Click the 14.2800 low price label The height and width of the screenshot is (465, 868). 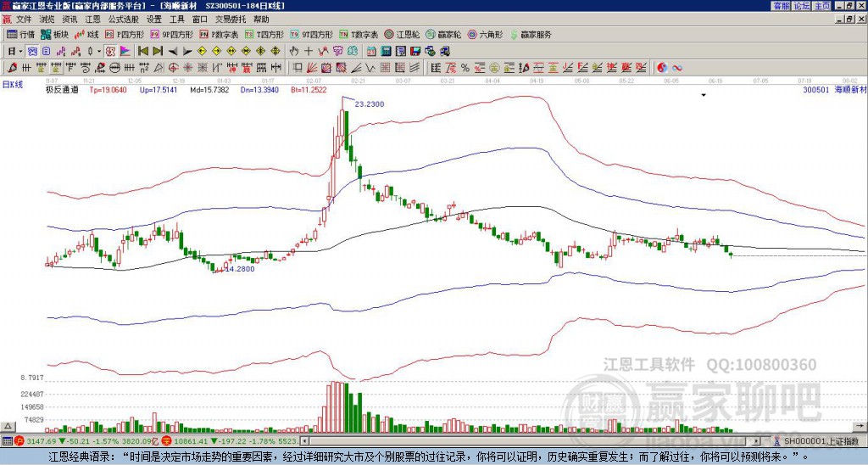click(x=240, y=269)
